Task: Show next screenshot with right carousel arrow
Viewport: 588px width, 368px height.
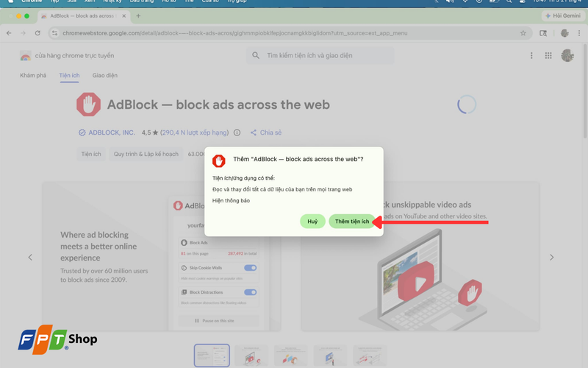Action: [551, 257]
